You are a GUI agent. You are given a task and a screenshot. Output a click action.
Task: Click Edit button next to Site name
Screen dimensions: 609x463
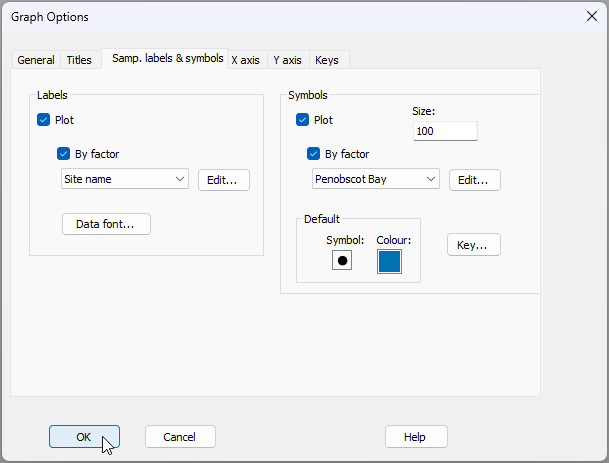223,180
